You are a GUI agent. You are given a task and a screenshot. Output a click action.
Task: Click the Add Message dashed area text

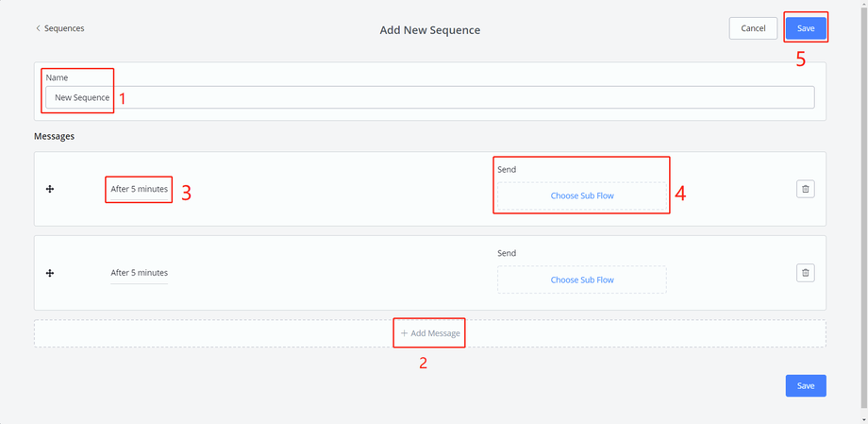[435, 333]
